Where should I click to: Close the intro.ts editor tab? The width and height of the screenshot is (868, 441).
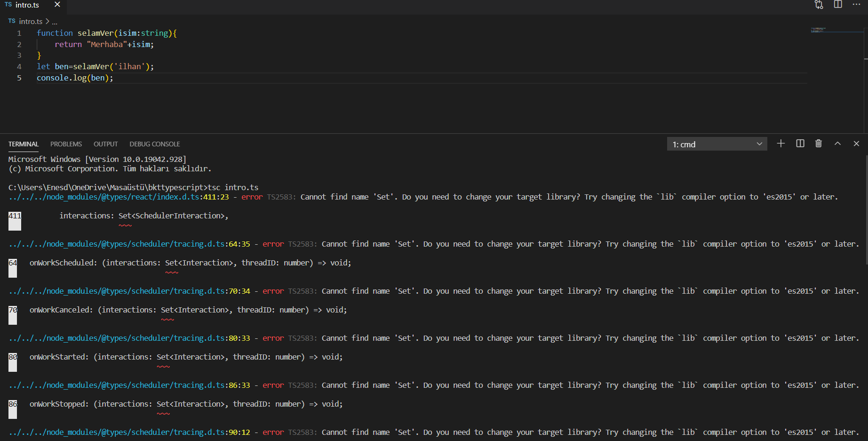coord(57,5)
